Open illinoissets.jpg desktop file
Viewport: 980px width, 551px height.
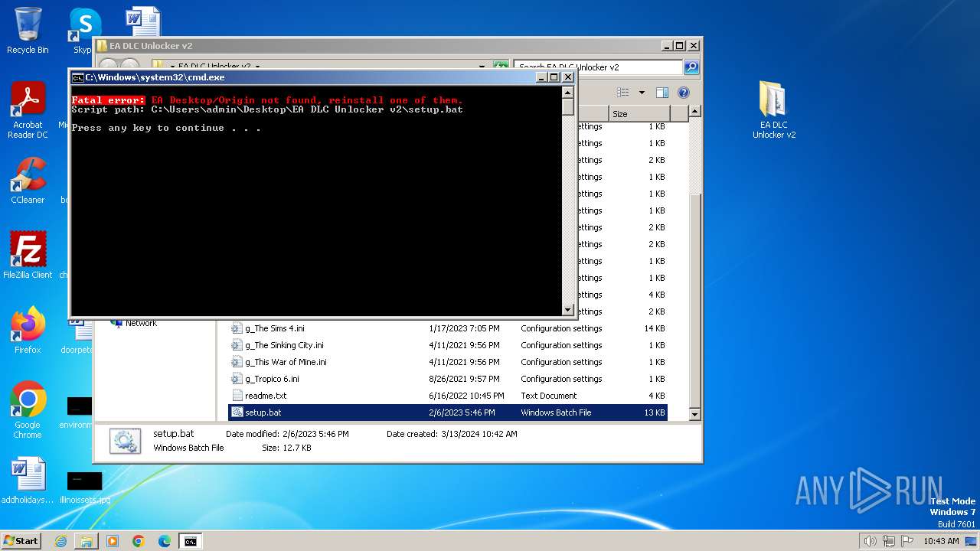coord(84,487)
